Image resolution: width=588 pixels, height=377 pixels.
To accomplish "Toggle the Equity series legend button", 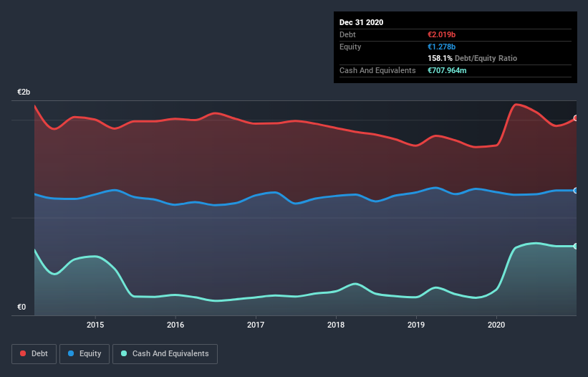I will pos(85,354).
